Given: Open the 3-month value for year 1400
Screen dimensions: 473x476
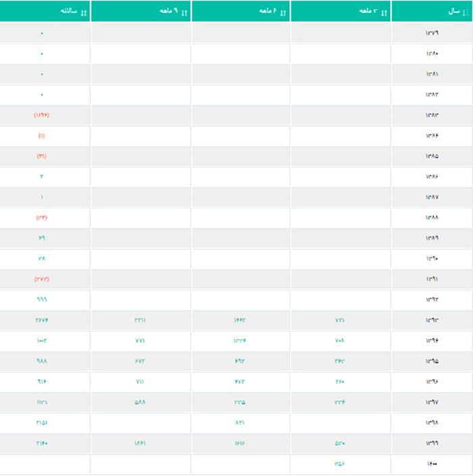Looking at the screenshot, I should (340, 464).
